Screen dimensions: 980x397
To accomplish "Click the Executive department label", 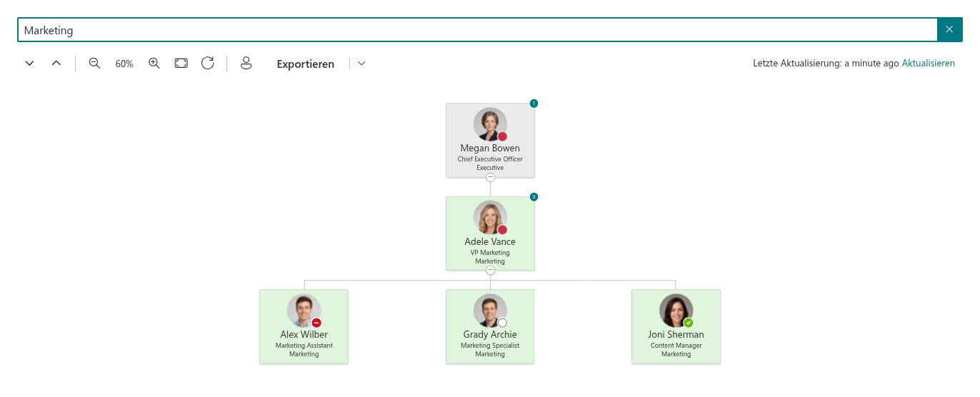I will [490, 168].
